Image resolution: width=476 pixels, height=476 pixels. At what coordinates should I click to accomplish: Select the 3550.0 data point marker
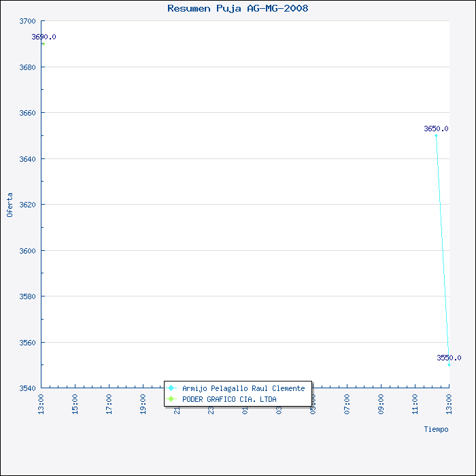(449, 365)
